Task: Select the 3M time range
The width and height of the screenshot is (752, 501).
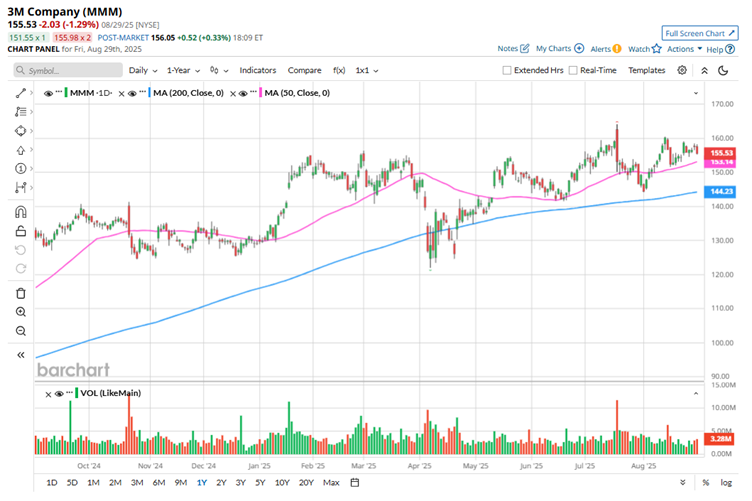Action: tap(137, 482)
